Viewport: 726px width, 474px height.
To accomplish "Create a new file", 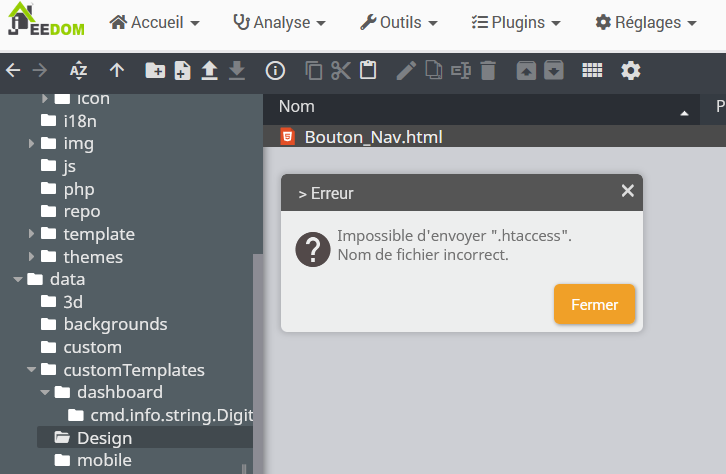I will click(182, 70).
